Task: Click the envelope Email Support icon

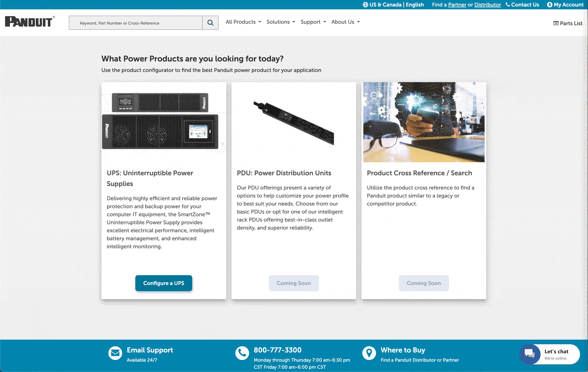Action: (115, 353)
